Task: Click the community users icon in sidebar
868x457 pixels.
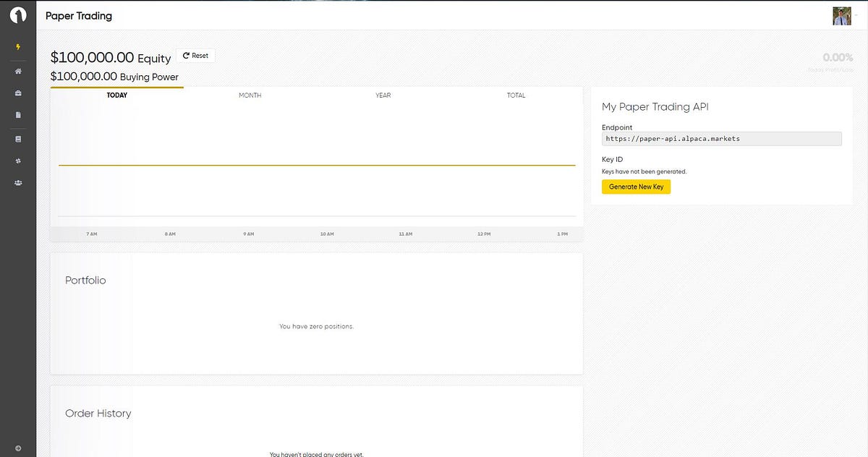Action: 18,183
